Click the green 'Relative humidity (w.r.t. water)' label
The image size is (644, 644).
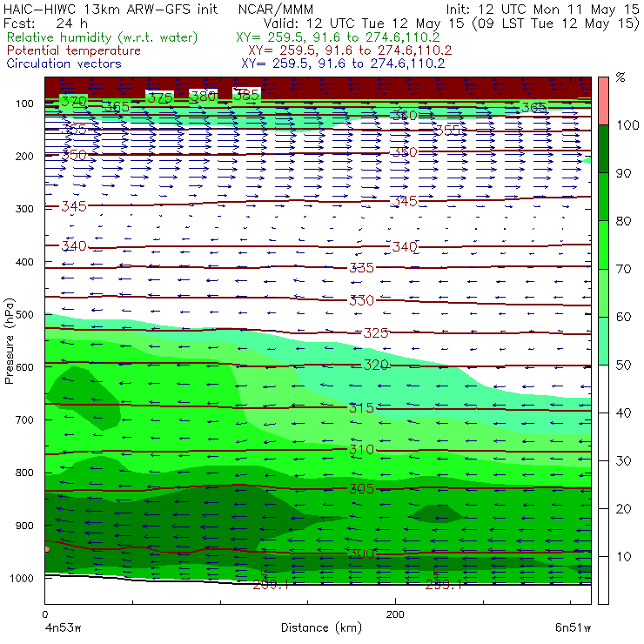tap(103, 37)
